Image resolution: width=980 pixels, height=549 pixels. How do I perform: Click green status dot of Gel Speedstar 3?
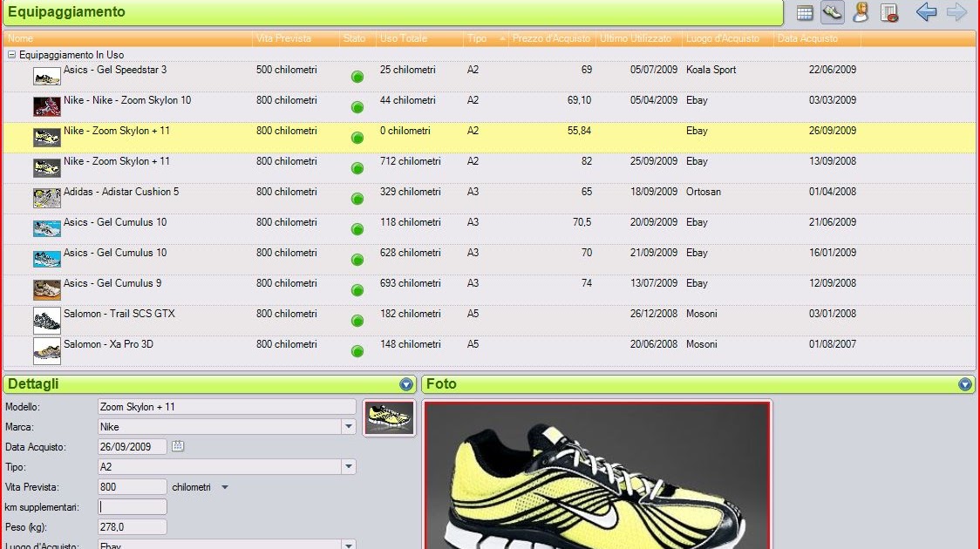click(x=357, y=77)
